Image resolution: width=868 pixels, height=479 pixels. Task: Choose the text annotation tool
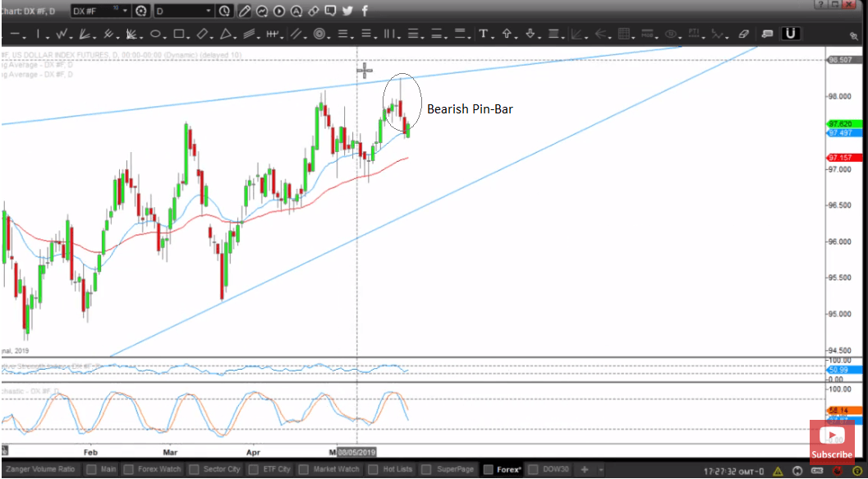tap(485, 35)
